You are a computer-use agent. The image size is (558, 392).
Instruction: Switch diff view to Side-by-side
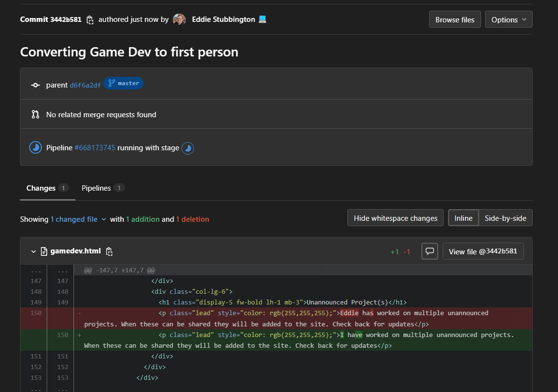tap(505, 218)
